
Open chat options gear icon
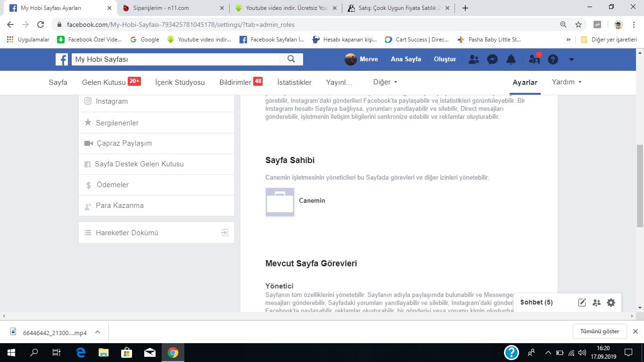tap(611, 303)
